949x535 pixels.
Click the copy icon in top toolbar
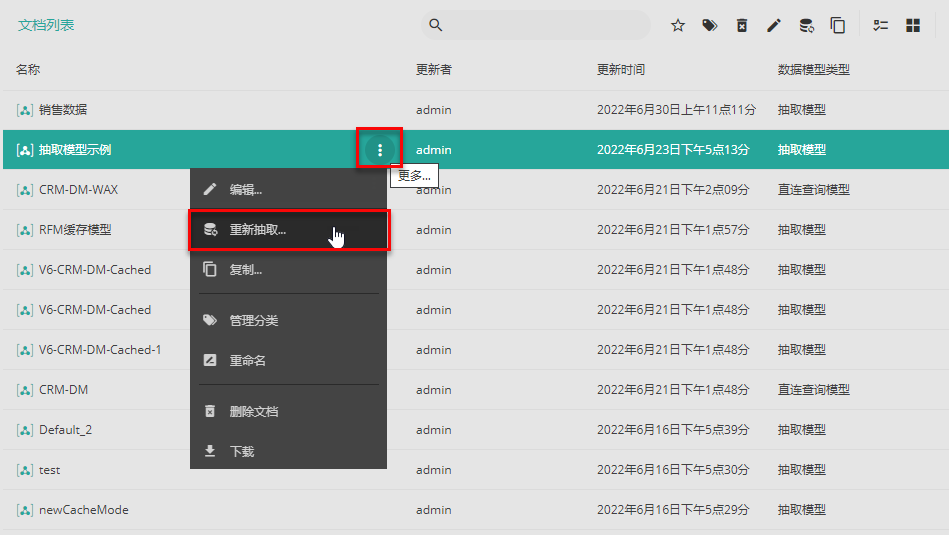click(838, 25)
